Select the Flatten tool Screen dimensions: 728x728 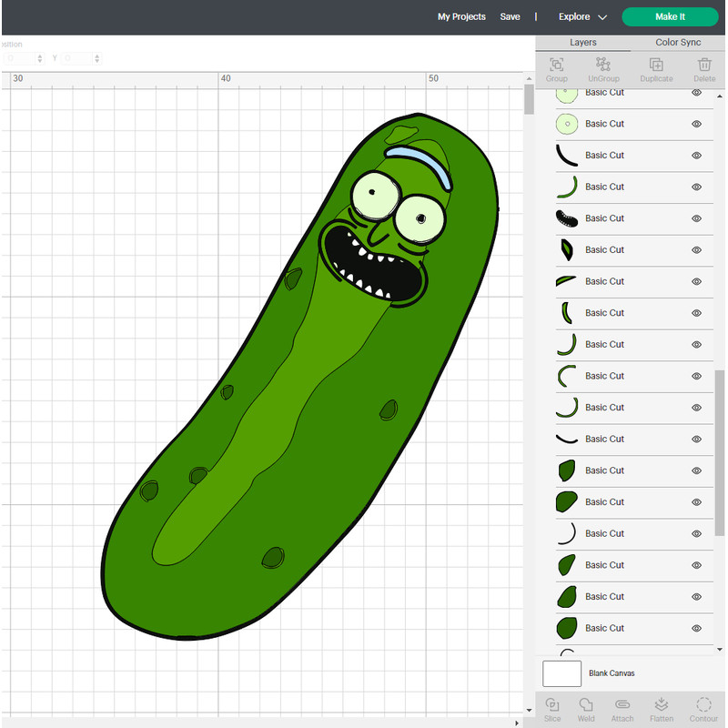[x=661, y=710]
